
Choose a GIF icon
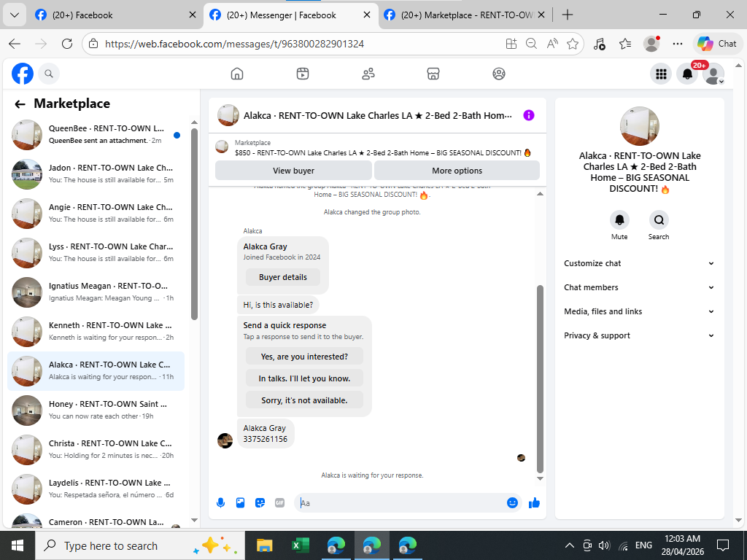(x=279, y=503)
